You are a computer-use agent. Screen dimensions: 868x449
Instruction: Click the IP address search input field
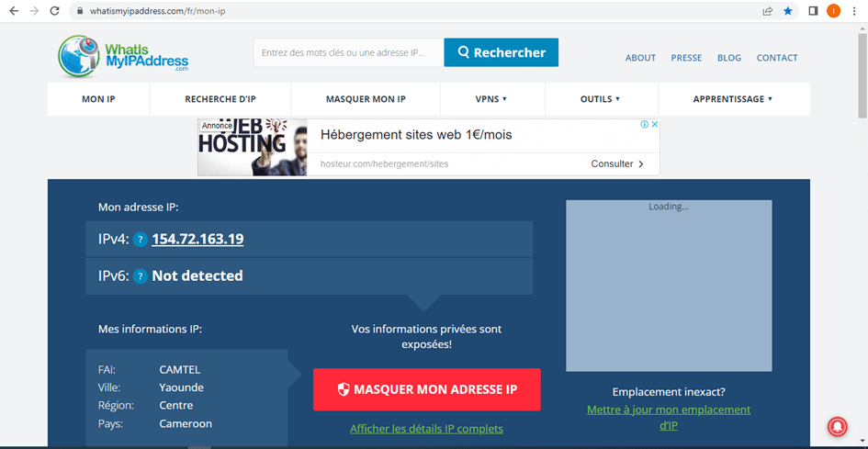point(348,52)
